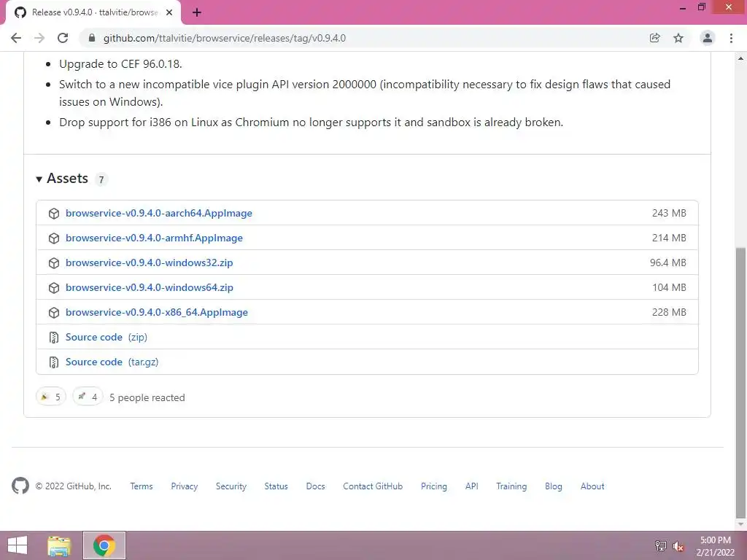Open the Chrome profile avatar menu
This screenshot has width=747, height=560.
708,38
